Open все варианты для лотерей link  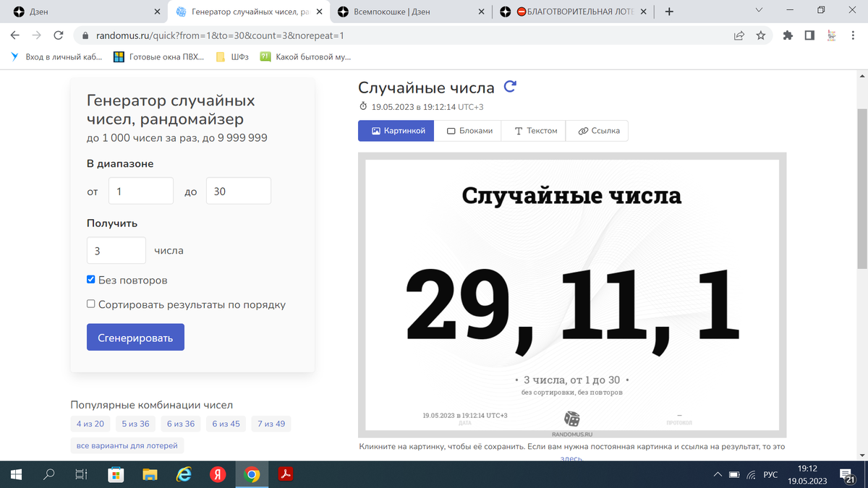click(127, 446)
